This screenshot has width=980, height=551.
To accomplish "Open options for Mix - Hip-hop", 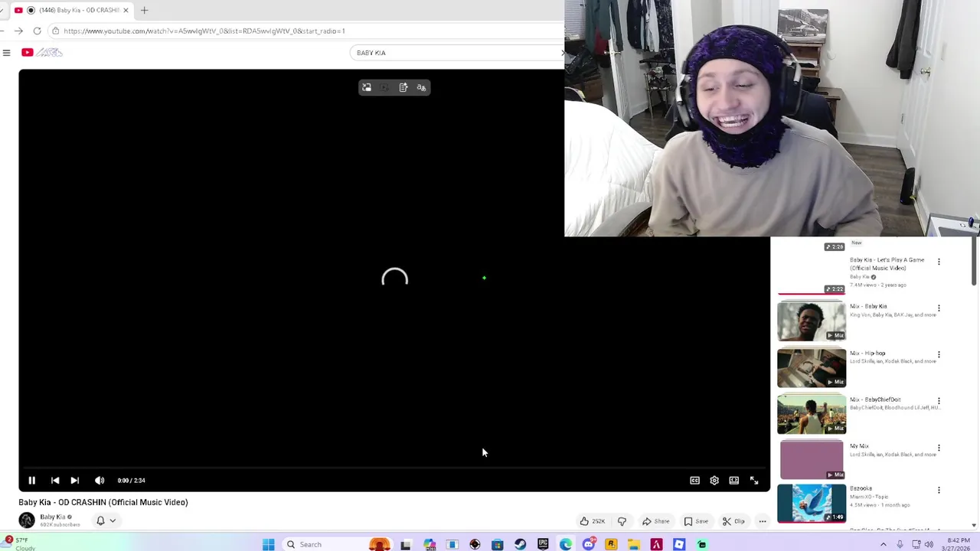I will pos(939,355).
